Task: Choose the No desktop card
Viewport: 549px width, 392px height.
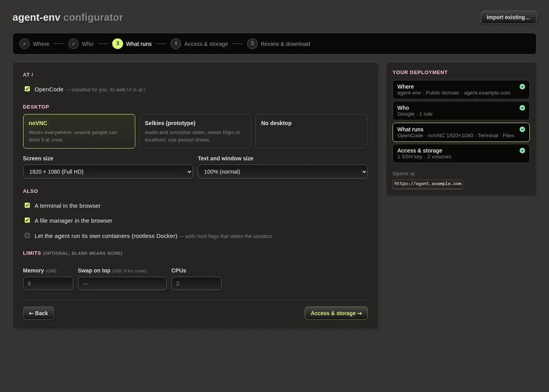Action: (311, 131)
